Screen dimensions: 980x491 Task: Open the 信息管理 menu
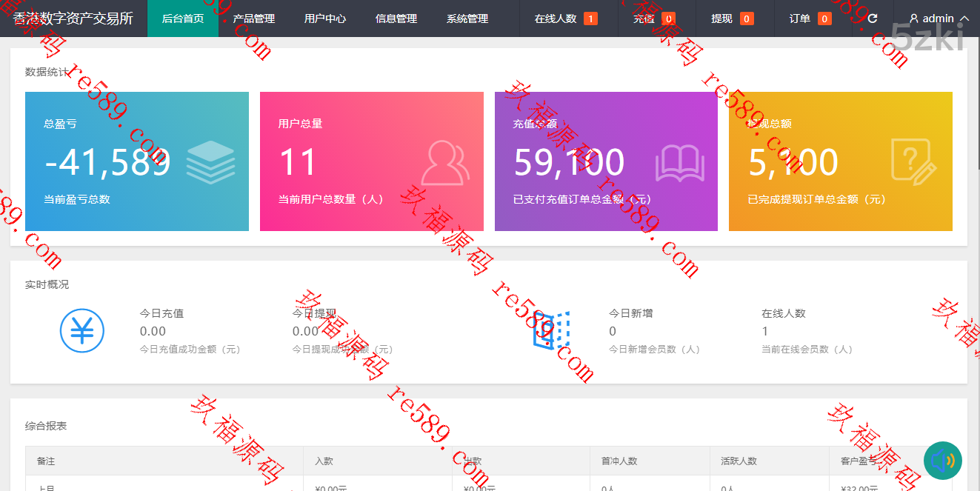click(396, 19)
